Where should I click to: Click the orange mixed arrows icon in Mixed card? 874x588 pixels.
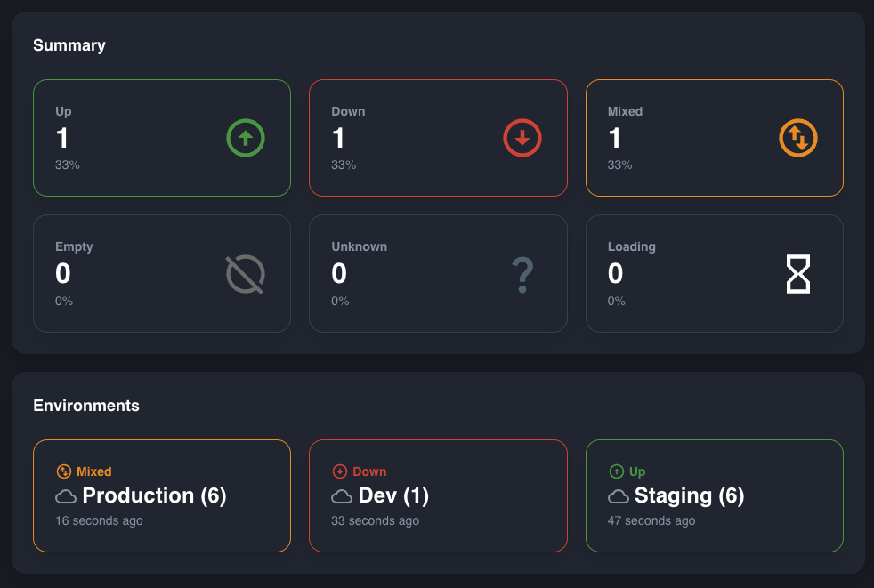(798, 138)
